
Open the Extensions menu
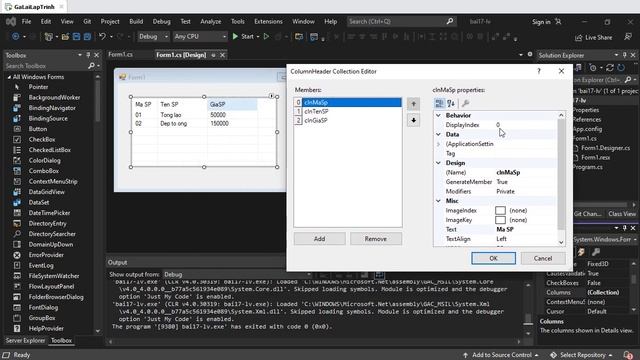tap(268, 21)
